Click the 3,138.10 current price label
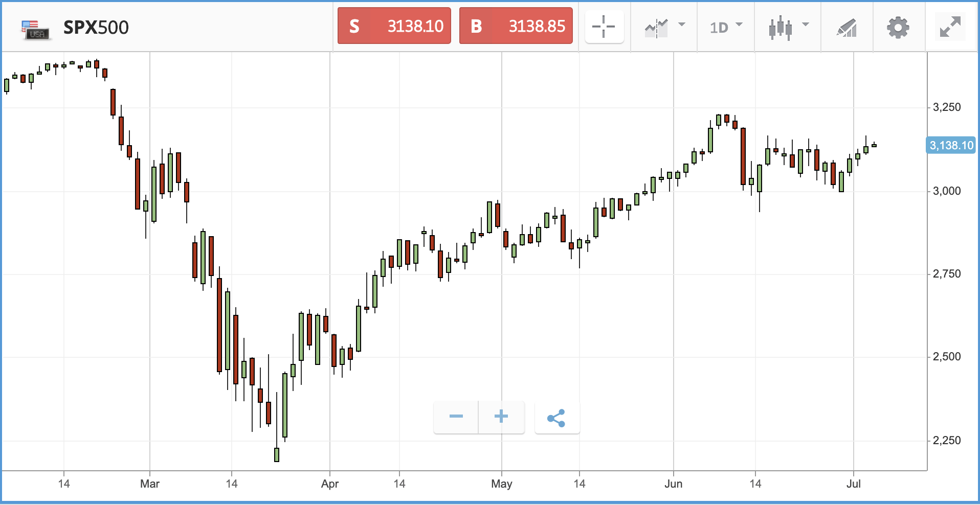The height and width of the screenshot is (505, 980). (x=951, y=146)
